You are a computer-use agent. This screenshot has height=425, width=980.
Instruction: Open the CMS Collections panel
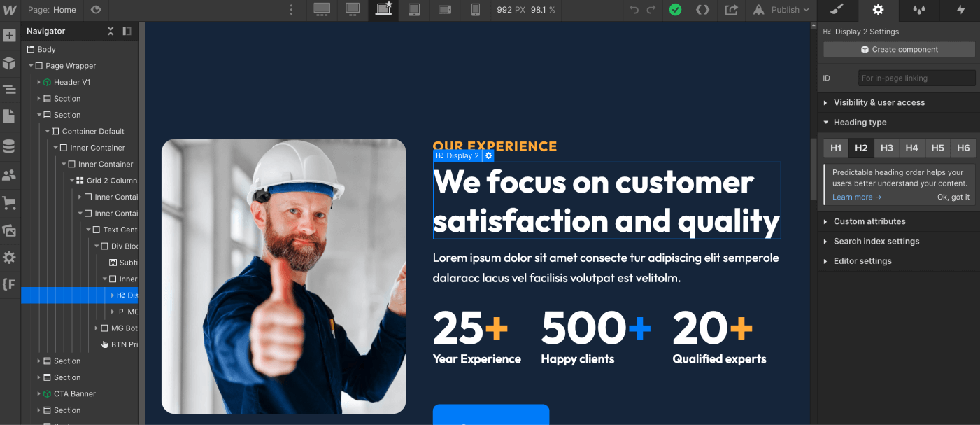(9, 146)
